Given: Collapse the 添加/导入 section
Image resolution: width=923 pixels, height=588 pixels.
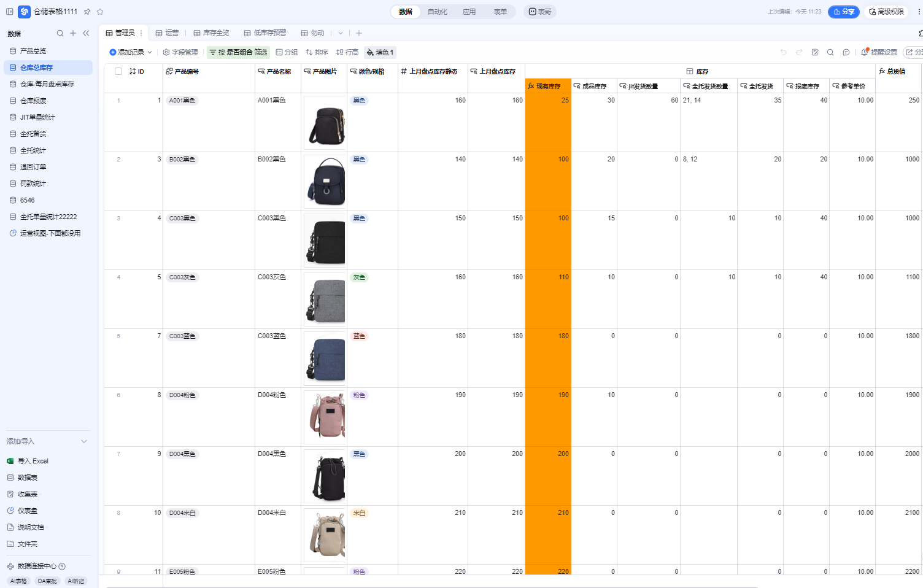Looking at the screenshot, I should tap(84, 441).
